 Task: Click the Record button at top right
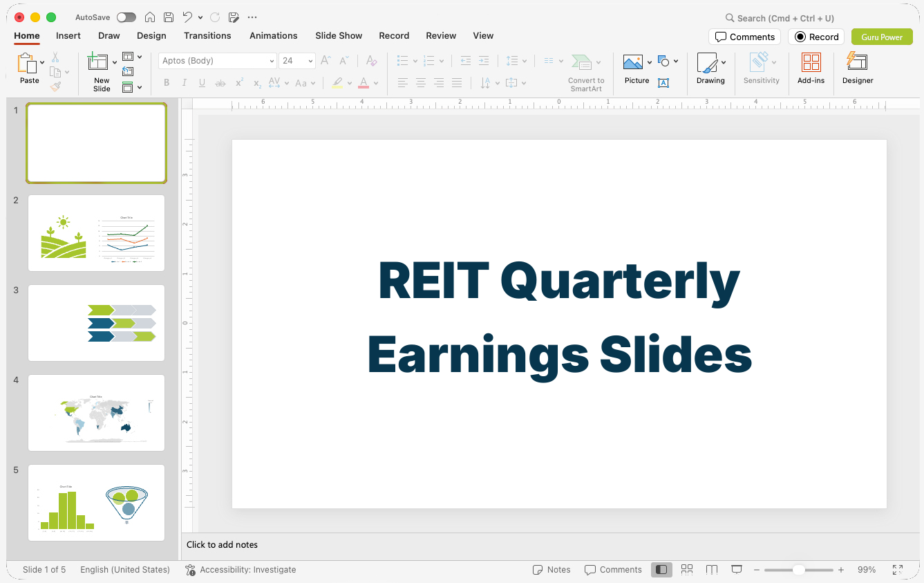pos(816,37)
